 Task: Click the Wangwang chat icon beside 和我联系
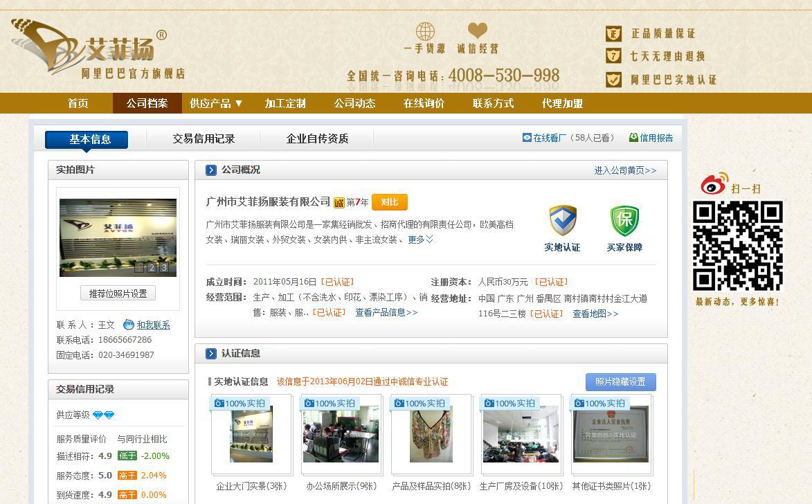pos(129,325)
